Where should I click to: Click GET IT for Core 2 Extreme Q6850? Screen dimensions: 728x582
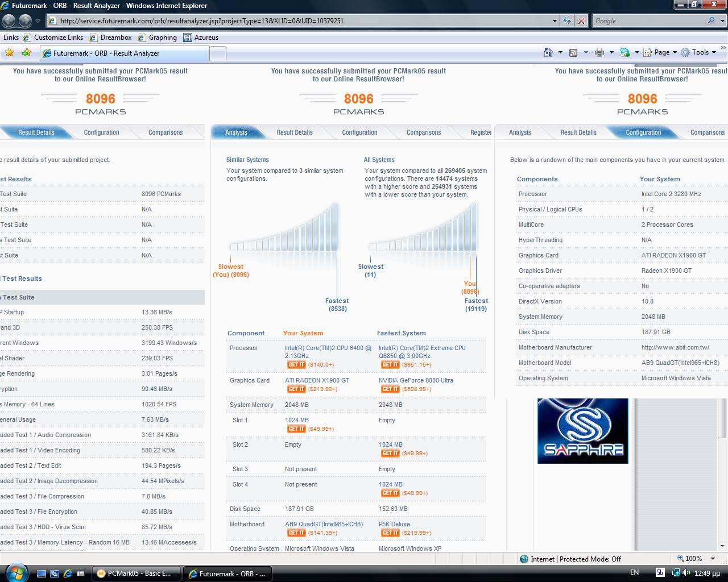tap(390, 365)
